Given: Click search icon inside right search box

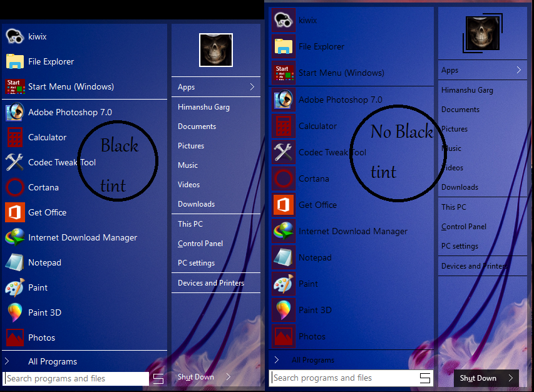Looking at the screenshot, I should [x=424, y=378].
